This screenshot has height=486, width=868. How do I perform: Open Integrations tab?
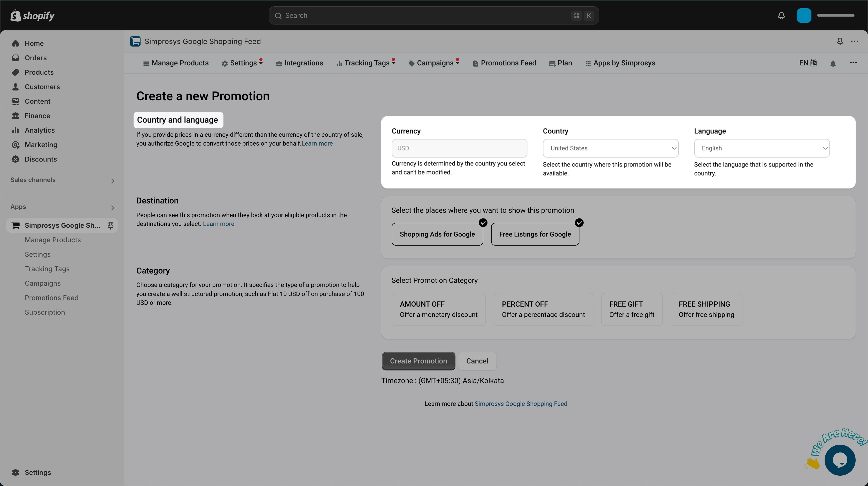click(x=300, y=63)
